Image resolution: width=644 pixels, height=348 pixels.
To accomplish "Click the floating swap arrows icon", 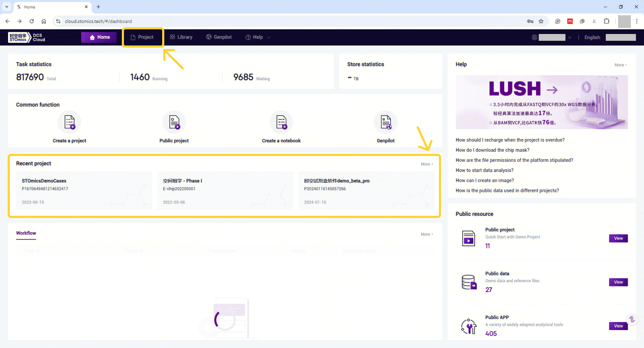I will (x=632, y=319).
